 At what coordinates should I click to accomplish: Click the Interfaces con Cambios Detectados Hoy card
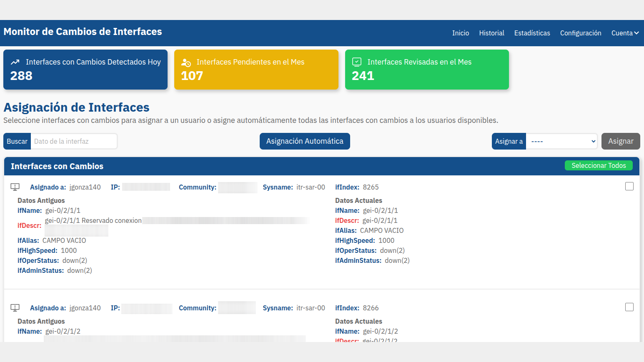coord(85,70)
